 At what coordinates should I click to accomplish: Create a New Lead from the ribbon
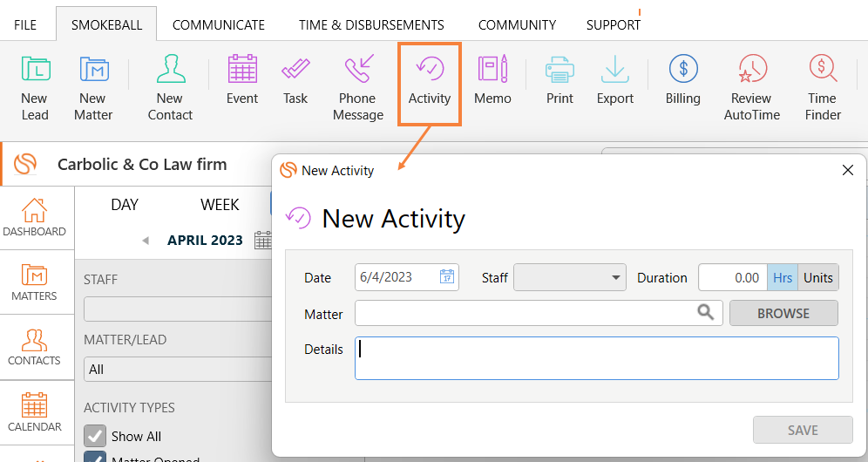tap(35, 88)
